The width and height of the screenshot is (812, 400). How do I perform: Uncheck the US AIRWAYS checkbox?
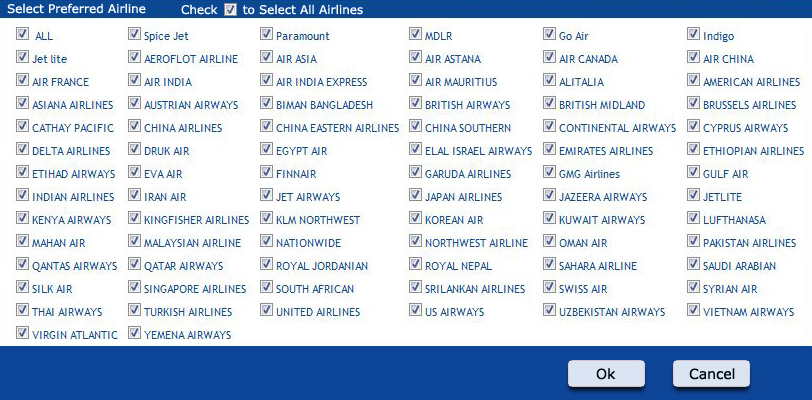[x=415, y=311]
